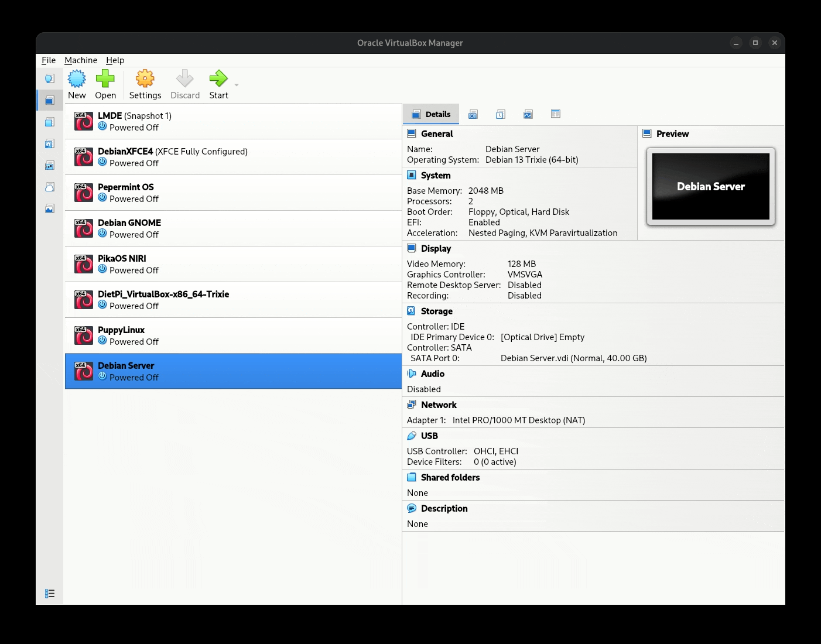Open the Machine menu
The height and width of the screenshot is (644, 821).
tap(81, 60)
